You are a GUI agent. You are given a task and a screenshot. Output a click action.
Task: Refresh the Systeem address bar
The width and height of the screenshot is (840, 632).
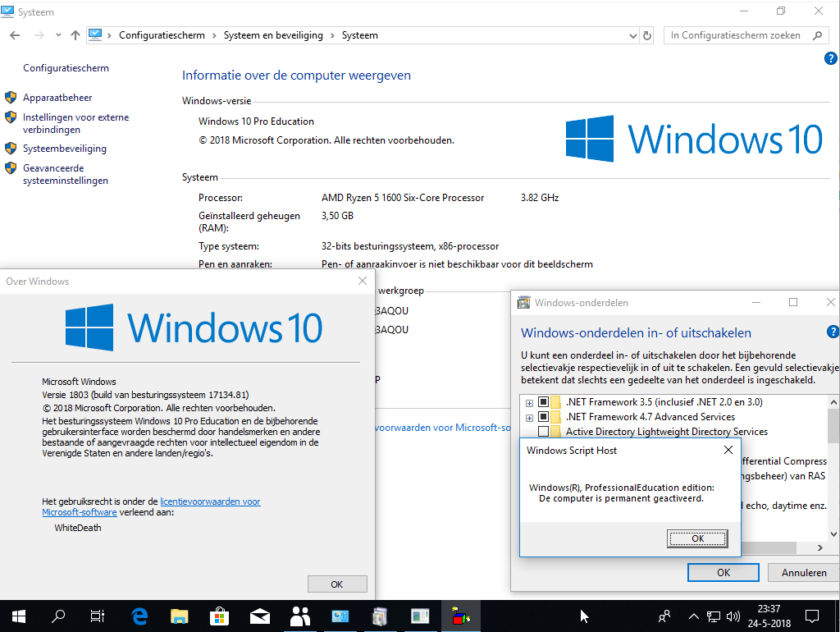[x=647, y=35]
